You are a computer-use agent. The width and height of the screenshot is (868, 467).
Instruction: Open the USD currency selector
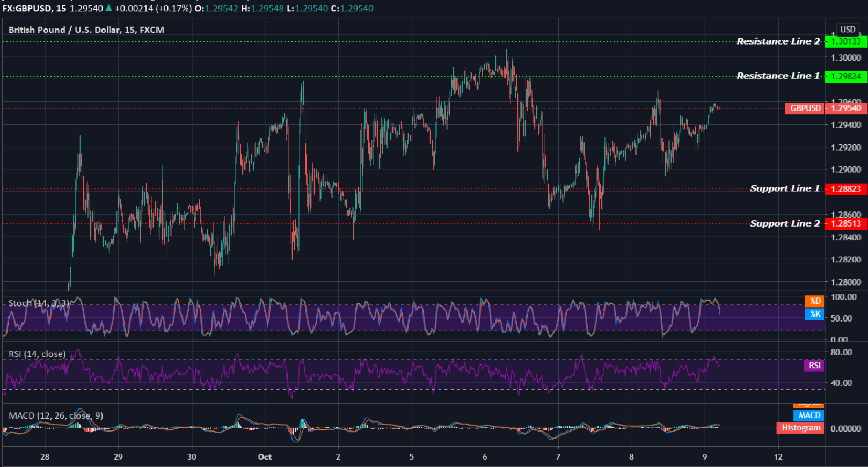[848, 30]
